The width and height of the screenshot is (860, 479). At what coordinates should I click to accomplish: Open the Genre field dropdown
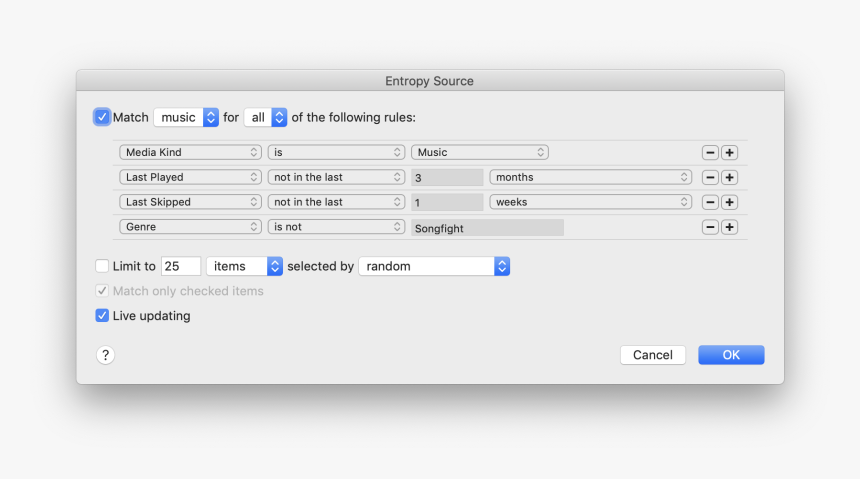pos(190,227)
